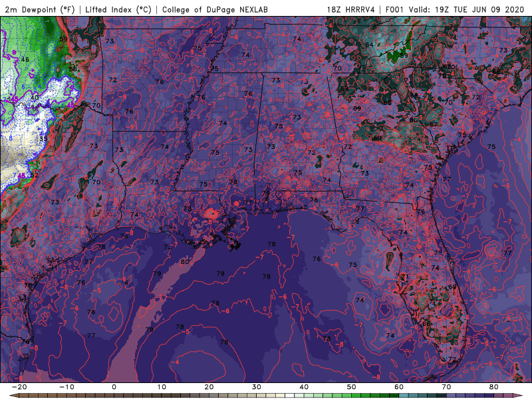Click the white swatch on the color bar
The image size is (532, 399).
[290, 396]
